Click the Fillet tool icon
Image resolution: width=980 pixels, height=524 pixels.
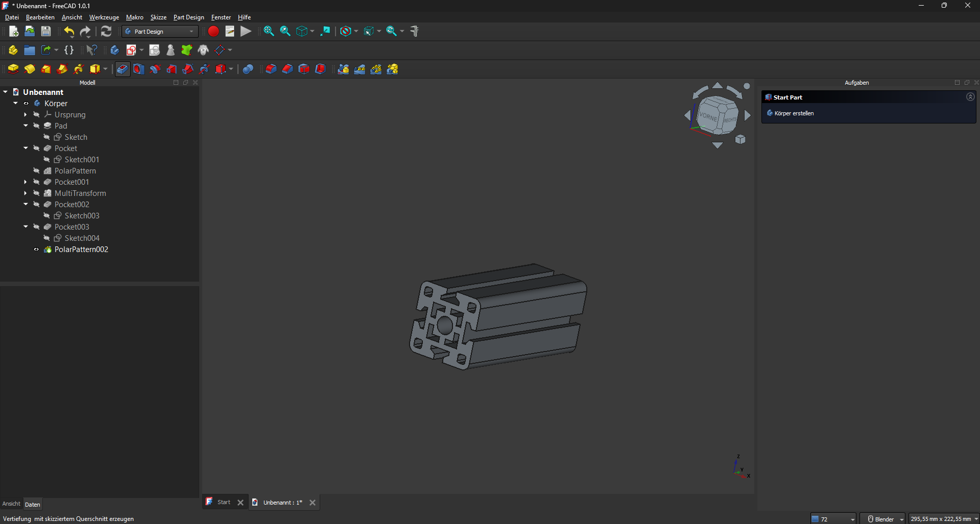coord(271,69)
